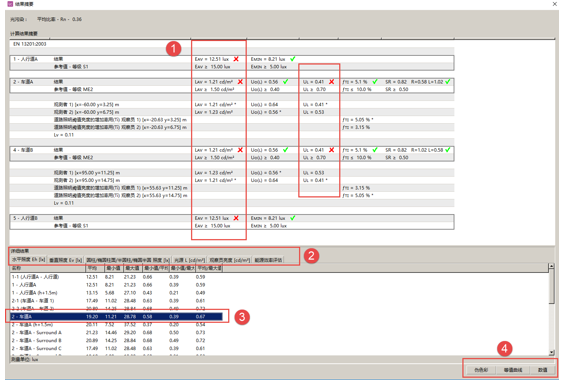Image resolution: width=562 pixels, height=382 pixels.
Task: Switch to the 水平照度 Eh [lx] tab
Action: [x=28, y=260]
